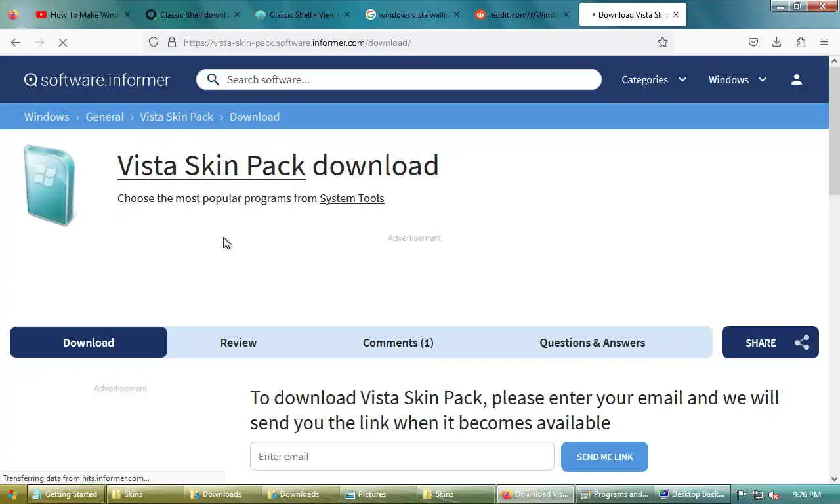Open the Windows breadcrumb link
The height and width of the screenshot is (504, 840).
pyautogui.click(x=47, y=117)
